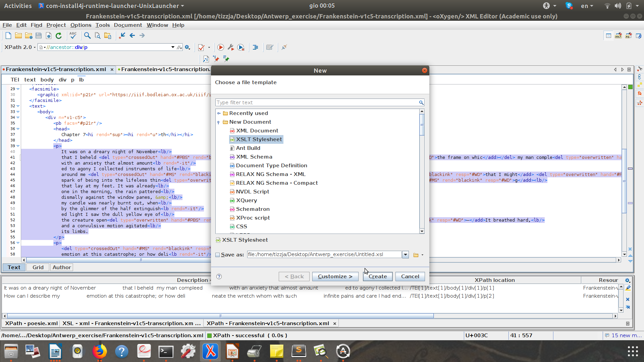This screenshot has width=644, height=362.
Task: Collapse the body element at line 33
Action: click(18, 112)
